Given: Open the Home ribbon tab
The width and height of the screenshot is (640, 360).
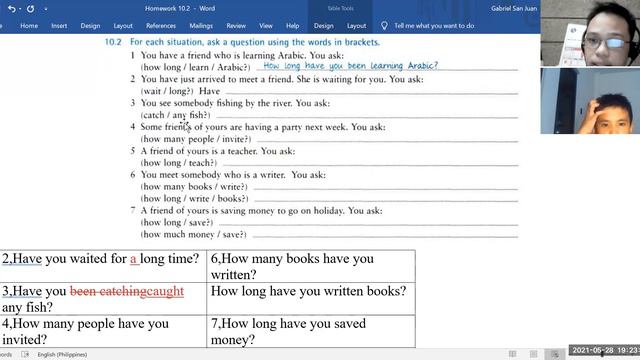Looking at the screenshot, I should click(x=29, y=26).
